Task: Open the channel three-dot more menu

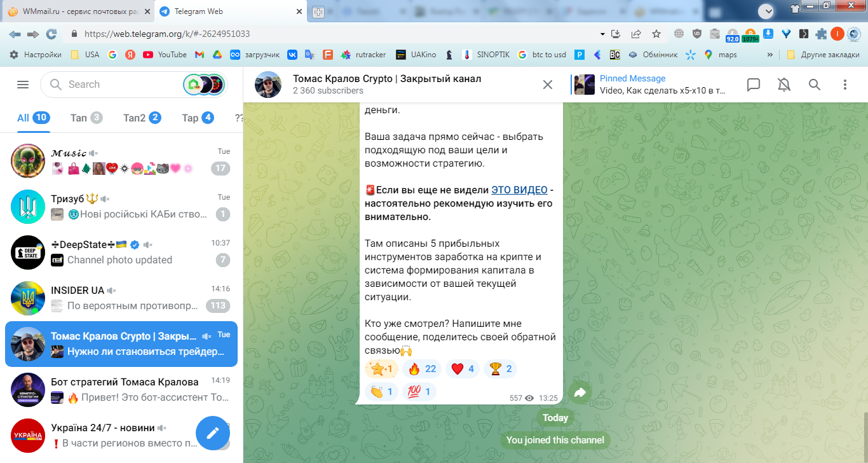Action: point(845,85)
